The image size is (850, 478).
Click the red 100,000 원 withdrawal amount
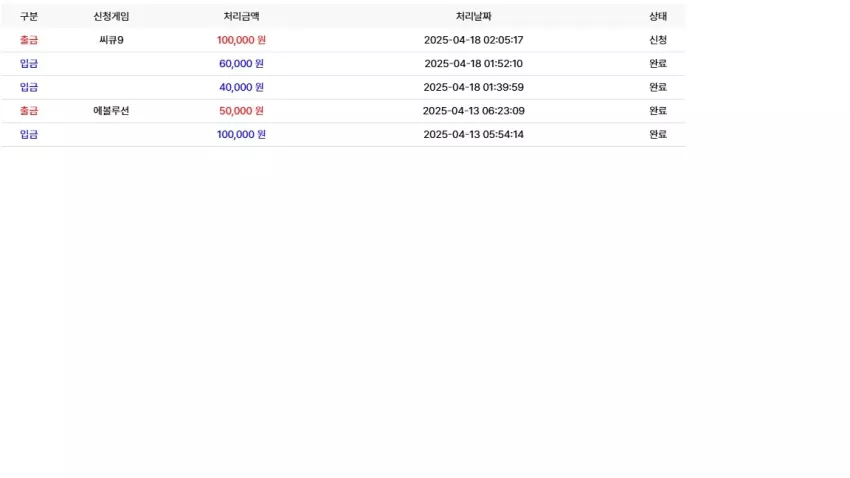coord(241,40)
